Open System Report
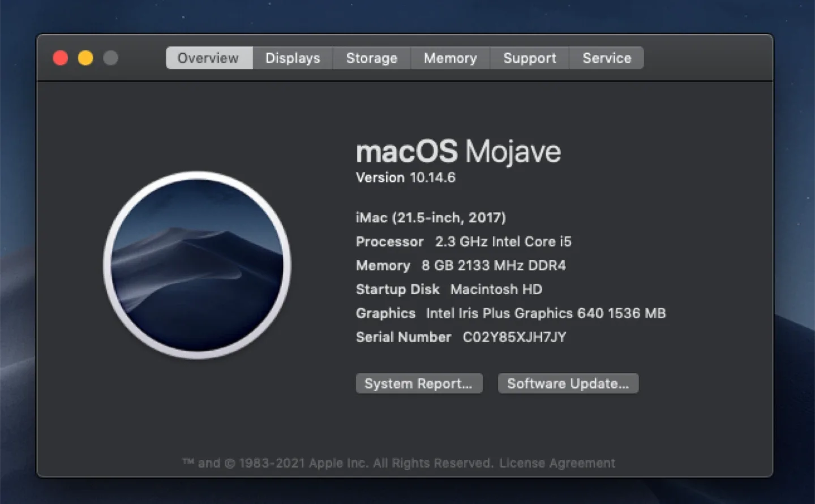The image size is (815, 504). tap(419, 384)
